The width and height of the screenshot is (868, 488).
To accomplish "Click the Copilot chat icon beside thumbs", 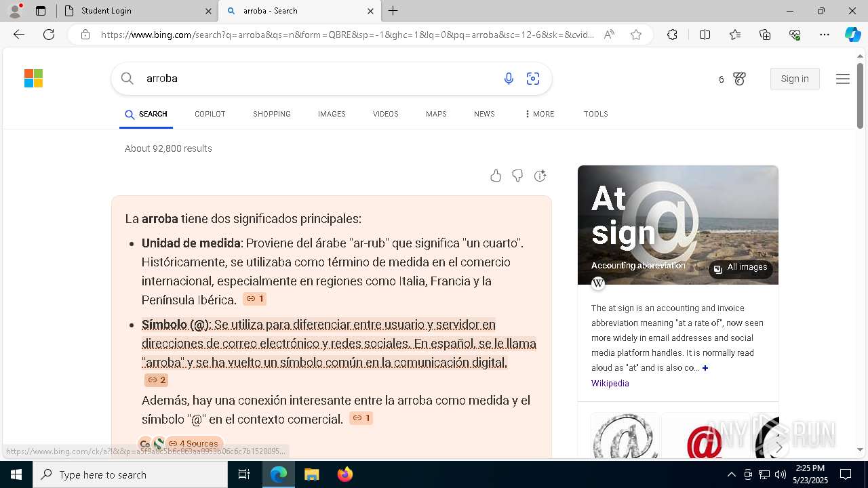I will (540, 176).
